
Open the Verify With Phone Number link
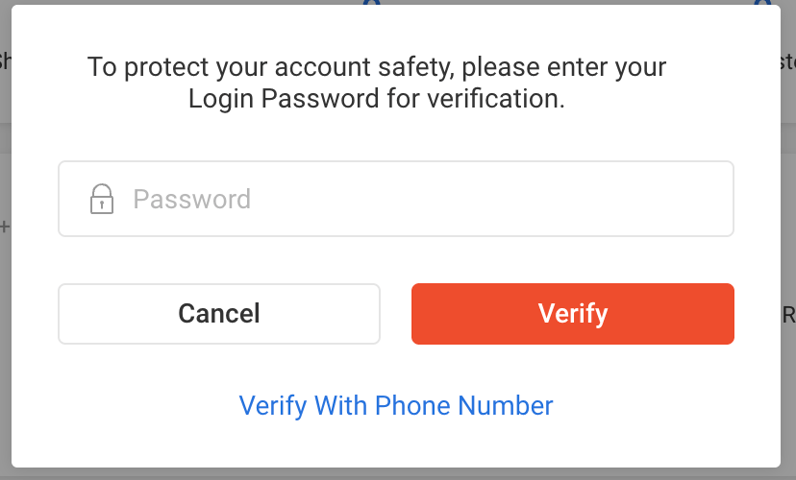point(396,406)
